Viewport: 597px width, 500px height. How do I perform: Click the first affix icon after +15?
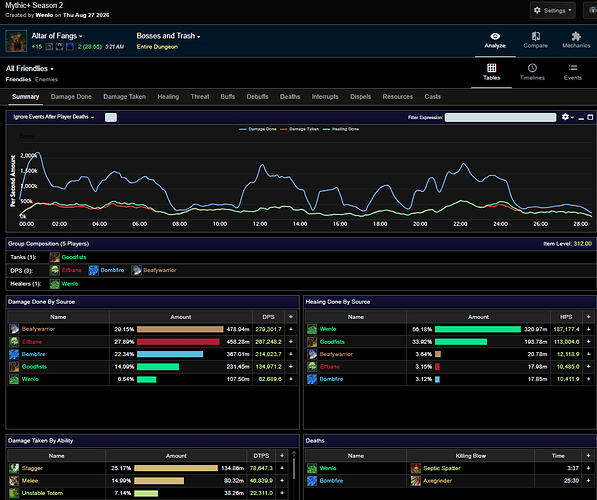click(x=49, y=47)
